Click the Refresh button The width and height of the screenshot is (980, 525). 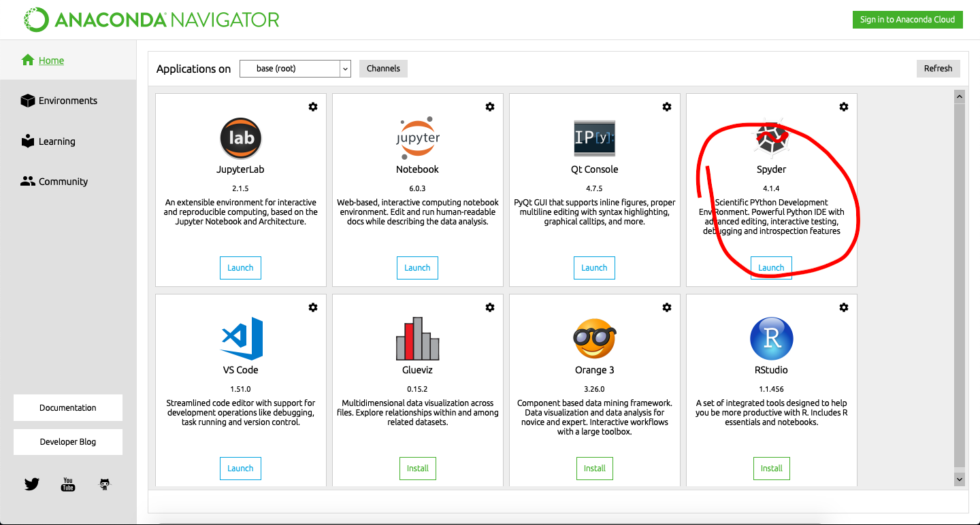click(x=938, y=69)
